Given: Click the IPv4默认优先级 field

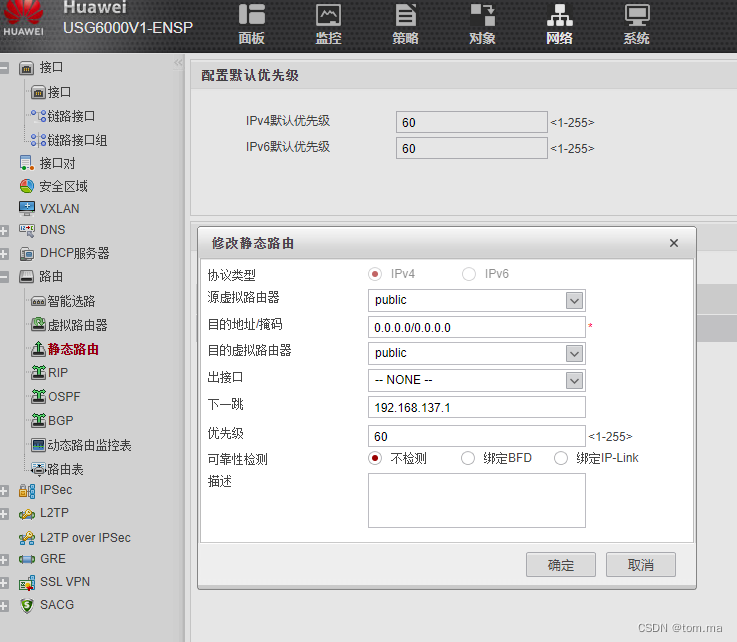Looking at the screenshot, I should pyautogui.click(x=472, y=122).
